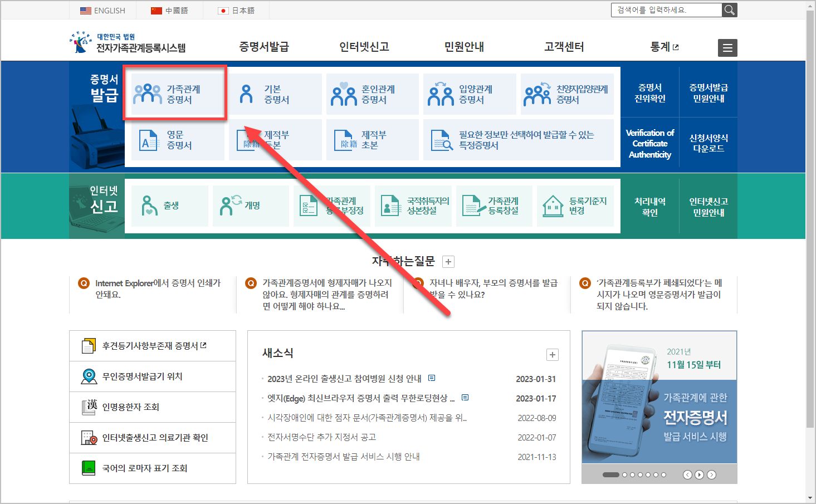Expand the 자주하는질문 FAQ plus button
The height and width of the screenshot is (504, 816).
point(448,261)
